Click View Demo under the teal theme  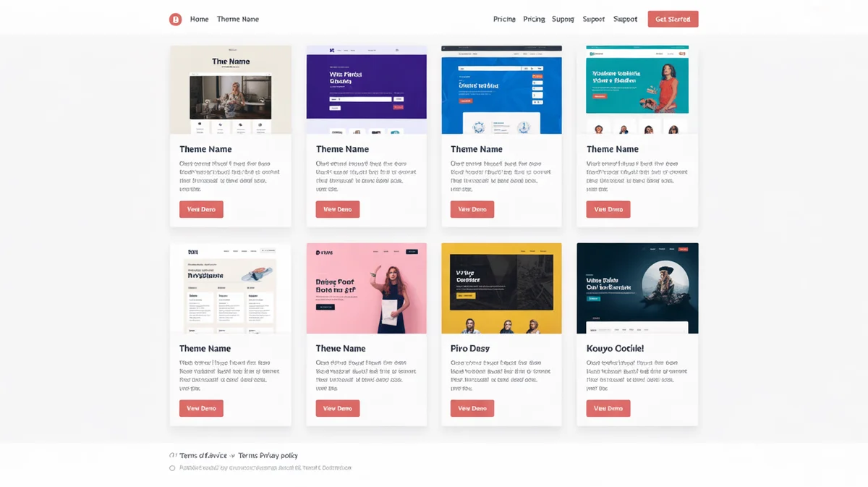click(x=608, y=209)
